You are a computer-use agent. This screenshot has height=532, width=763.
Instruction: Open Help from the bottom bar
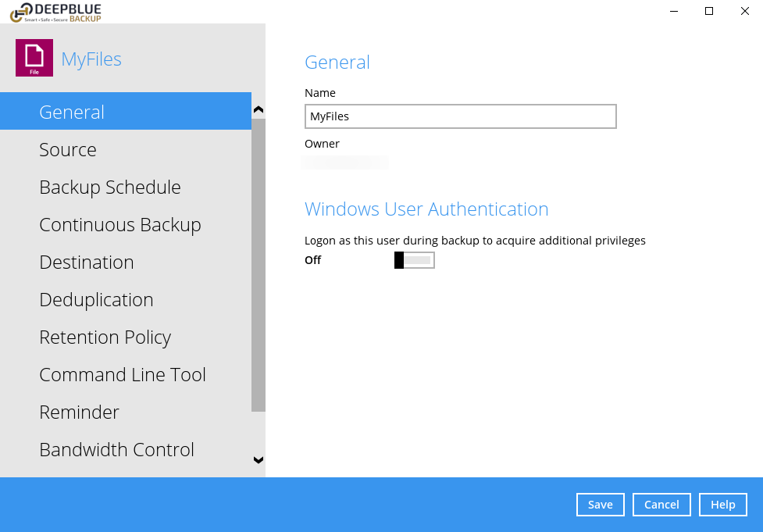[722, 505]
